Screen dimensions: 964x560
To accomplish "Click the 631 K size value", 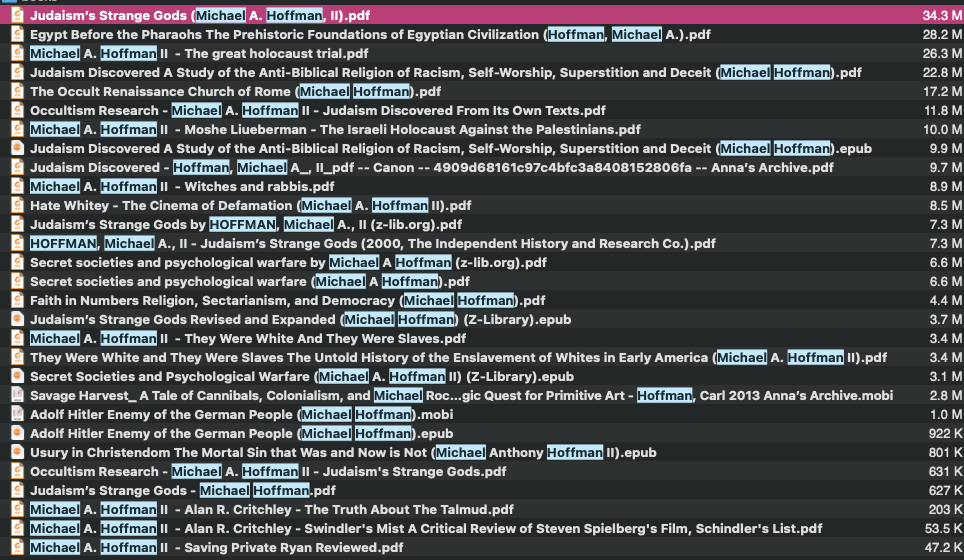I will coord(946,471).
